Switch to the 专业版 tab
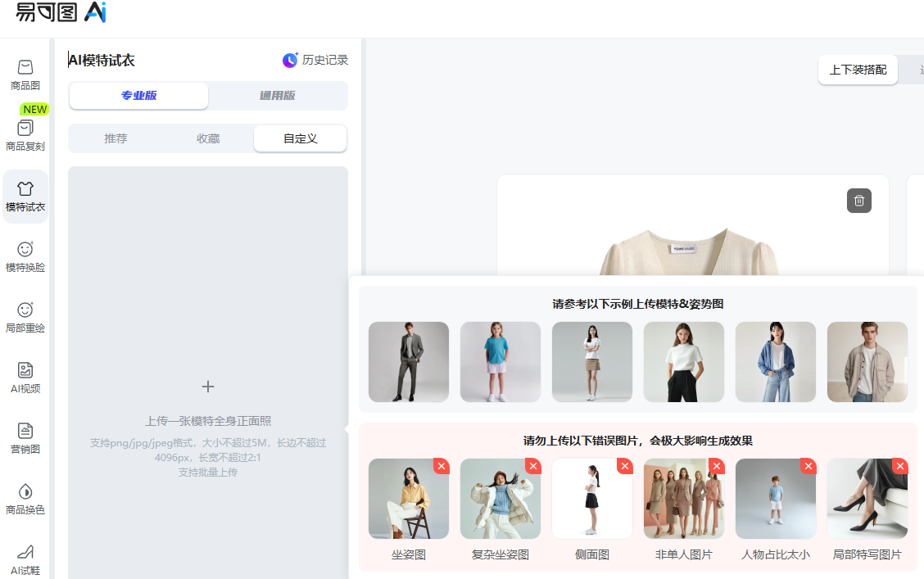Image resolution: width=924 pixels, height=579 pixels. [138, 96]
